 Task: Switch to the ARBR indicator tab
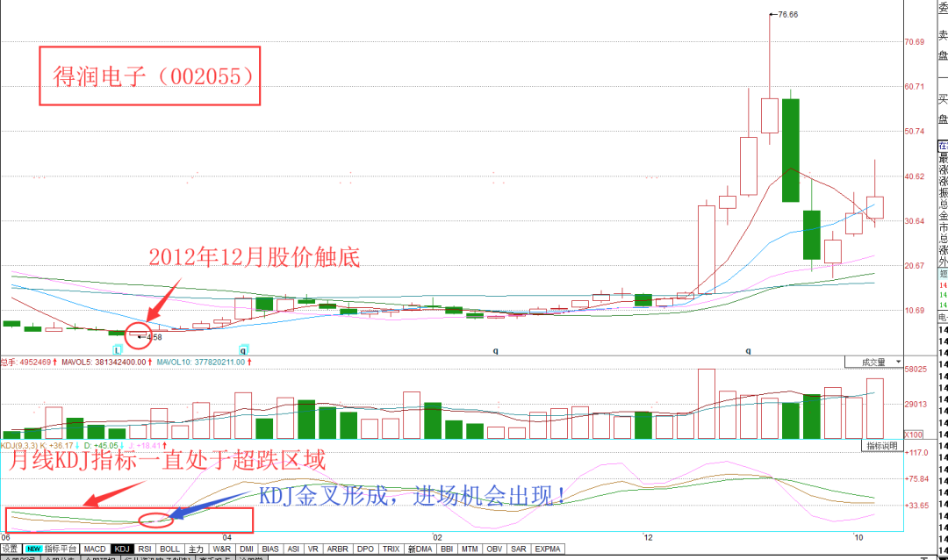click(x=337, y=549)
